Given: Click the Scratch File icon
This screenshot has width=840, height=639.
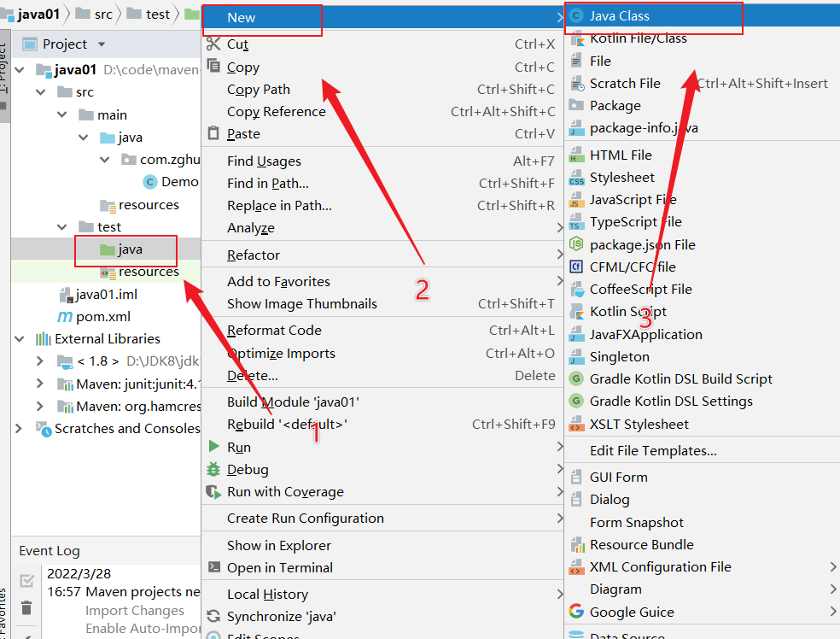Looking at the screenshot, I should coord(577,84).
